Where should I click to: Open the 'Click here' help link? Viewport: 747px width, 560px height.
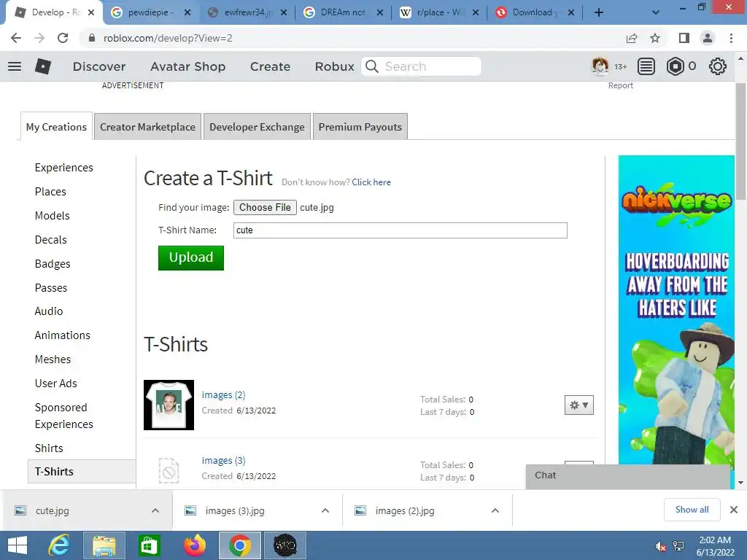[x=371, y=182]
